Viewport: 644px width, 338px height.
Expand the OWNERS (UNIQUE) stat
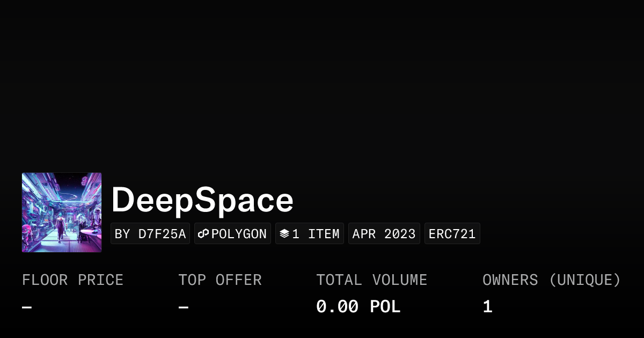pyautogui.click(x=552, y=280)
